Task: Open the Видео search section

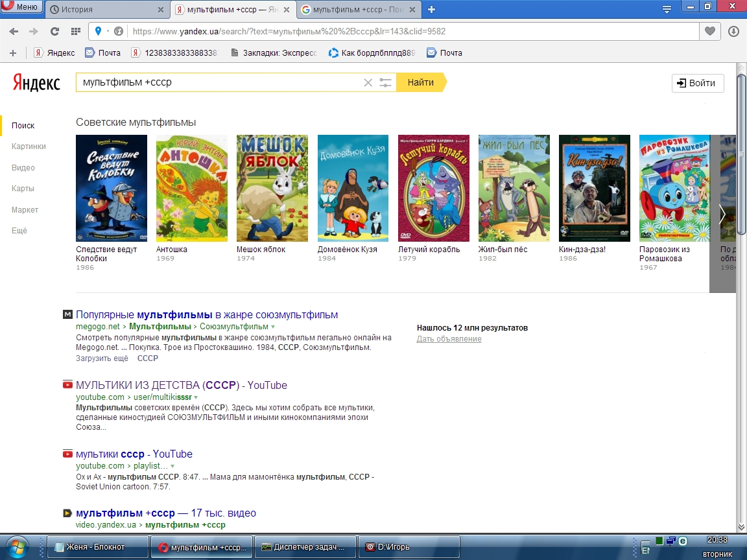Action: (x=23, y=168)
